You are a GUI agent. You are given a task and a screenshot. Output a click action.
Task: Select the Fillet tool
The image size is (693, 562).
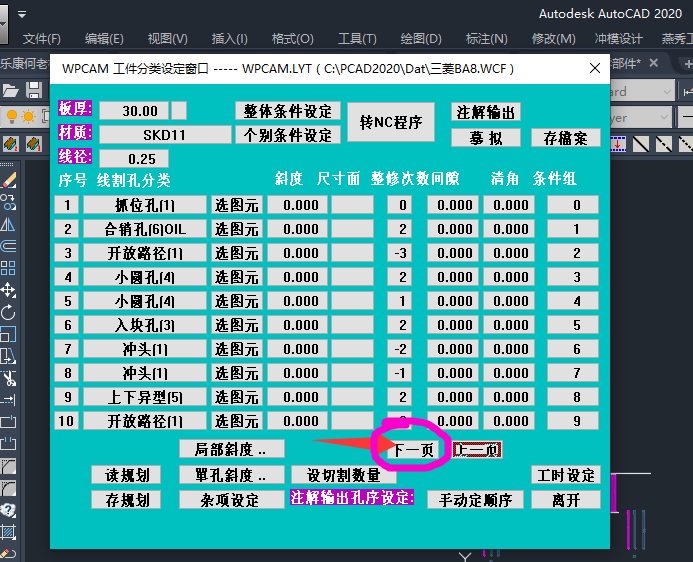point(8,488)
